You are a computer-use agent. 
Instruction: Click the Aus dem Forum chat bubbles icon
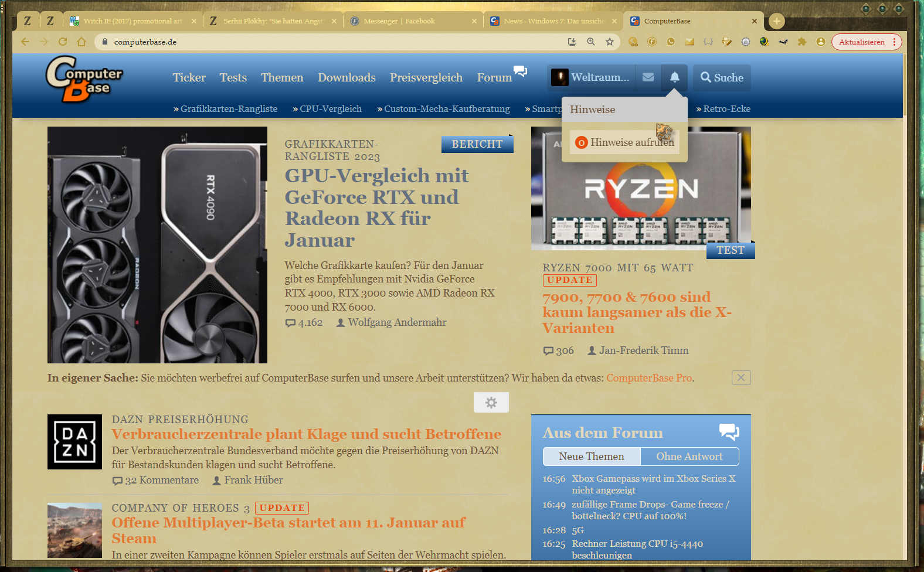tap(729, 432)
